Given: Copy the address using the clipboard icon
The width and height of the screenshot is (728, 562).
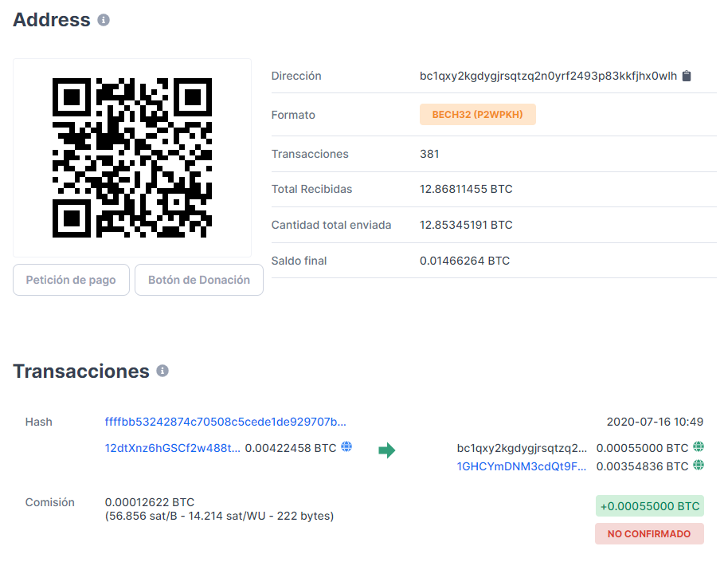Looking at the screenshot, I should click(687, 76).
